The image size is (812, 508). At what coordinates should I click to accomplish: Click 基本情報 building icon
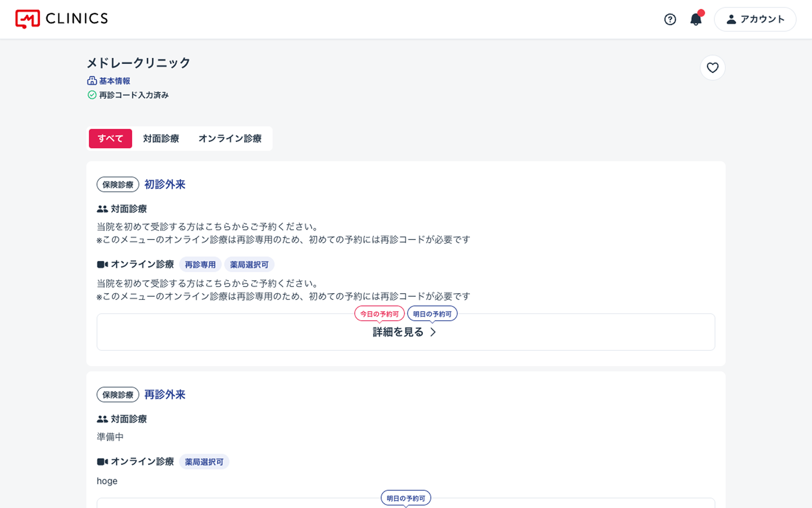tap(92, 81)
